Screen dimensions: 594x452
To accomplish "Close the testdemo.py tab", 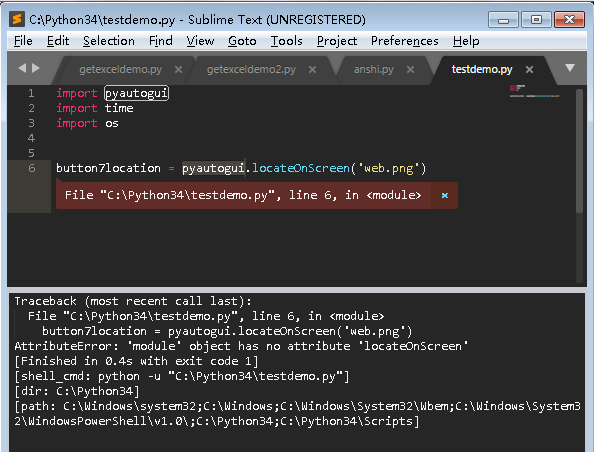I will pos(529,70).
